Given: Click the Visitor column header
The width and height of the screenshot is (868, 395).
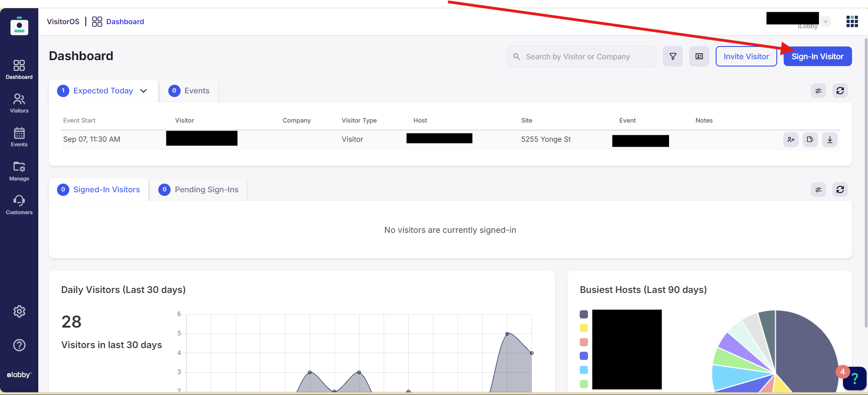Looking at the screenshot, I should click(x=185, y=120).
